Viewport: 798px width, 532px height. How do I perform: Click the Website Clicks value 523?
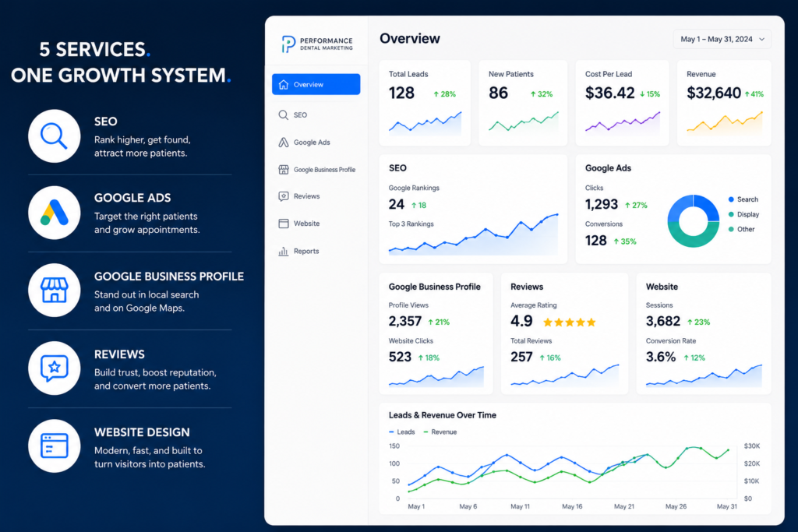tap(400, 357)
